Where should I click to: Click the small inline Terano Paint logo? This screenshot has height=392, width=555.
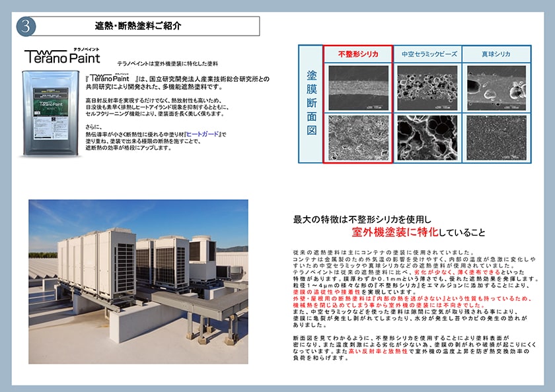click(110, 78)
